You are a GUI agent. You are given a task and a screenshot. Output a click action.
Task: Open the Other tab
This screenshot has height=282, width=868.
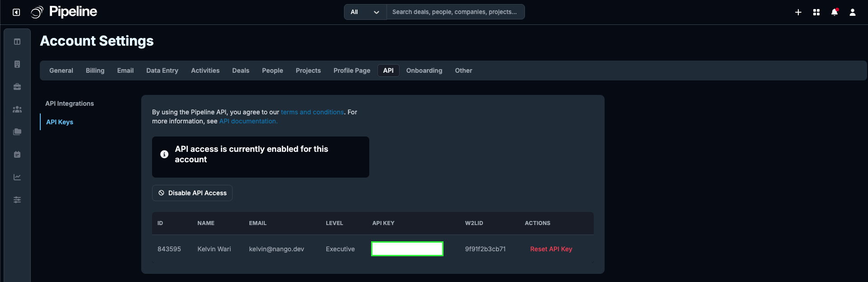(x=463, y=70)
